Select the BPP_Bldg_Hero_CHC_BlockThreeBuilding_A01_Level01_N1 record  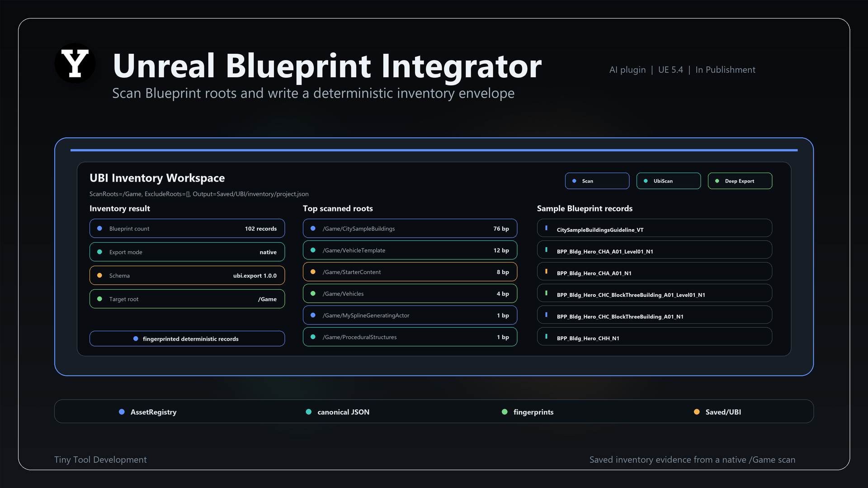click(655, 293)
